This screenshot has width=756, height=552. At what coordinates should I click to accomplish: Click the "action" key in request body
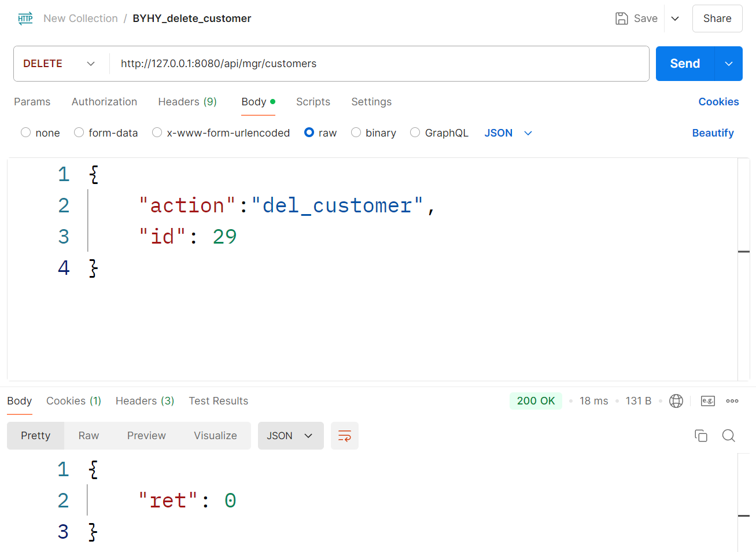click(x=187, y=205)
